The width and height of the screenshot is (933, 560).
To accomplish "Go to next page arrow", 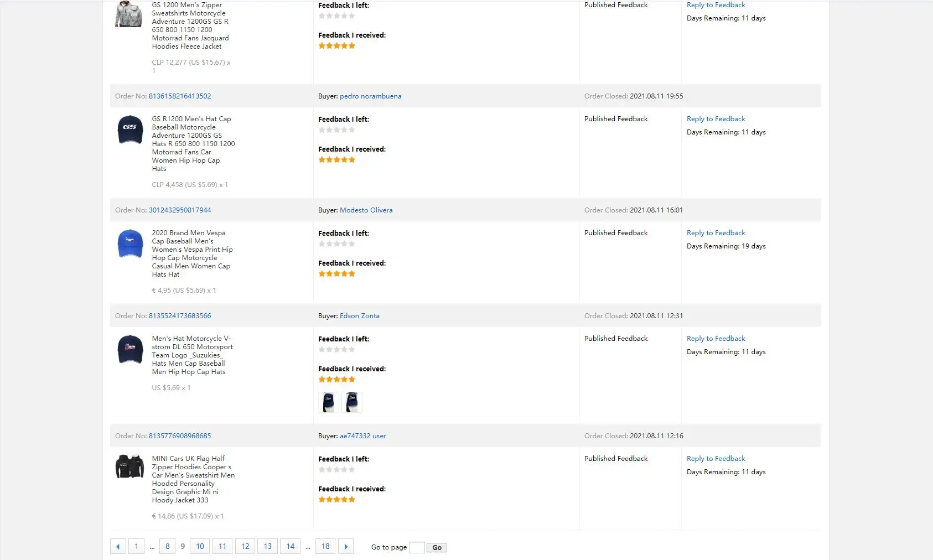I will (346, 547).
